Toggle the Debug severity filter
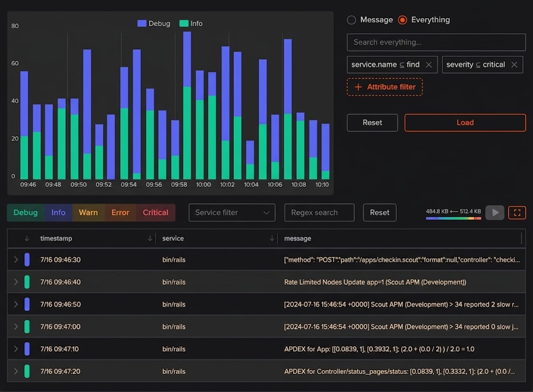The image size is (533, 392). point(26,213)
